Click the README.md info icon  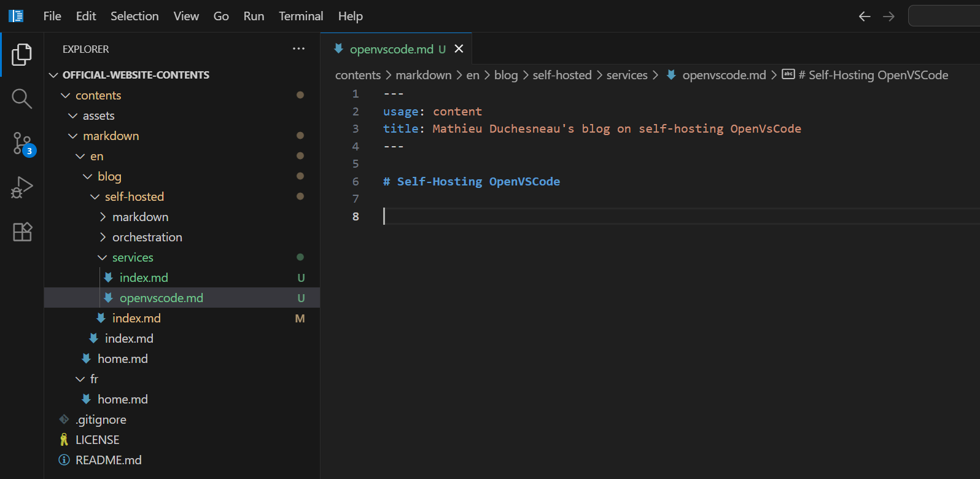tap(64, 460)
